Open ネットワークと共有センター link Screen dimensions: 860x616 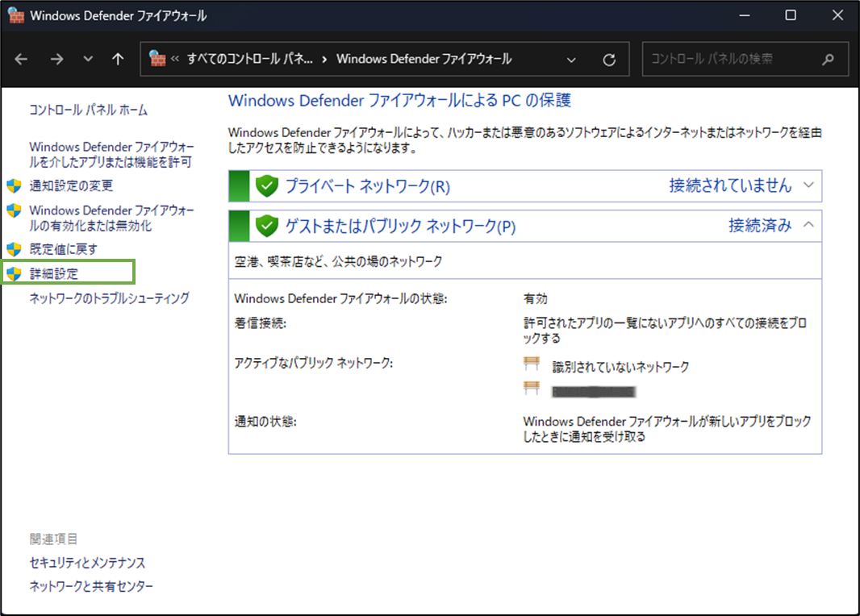click(91, 586)
